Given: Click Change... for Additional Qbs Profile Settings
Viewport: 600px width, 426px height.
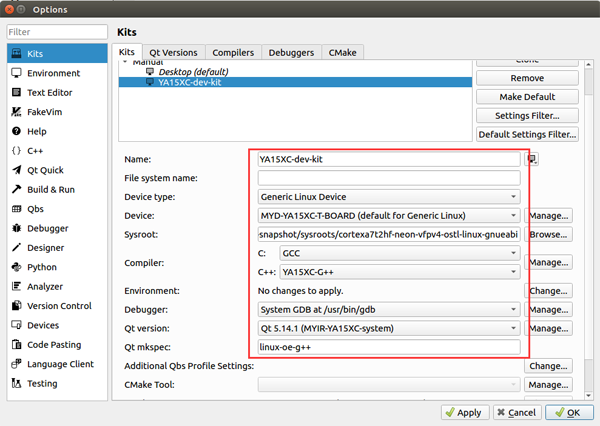Looking at the screenshot, I should pyautogui.click(x=548, y=366).
